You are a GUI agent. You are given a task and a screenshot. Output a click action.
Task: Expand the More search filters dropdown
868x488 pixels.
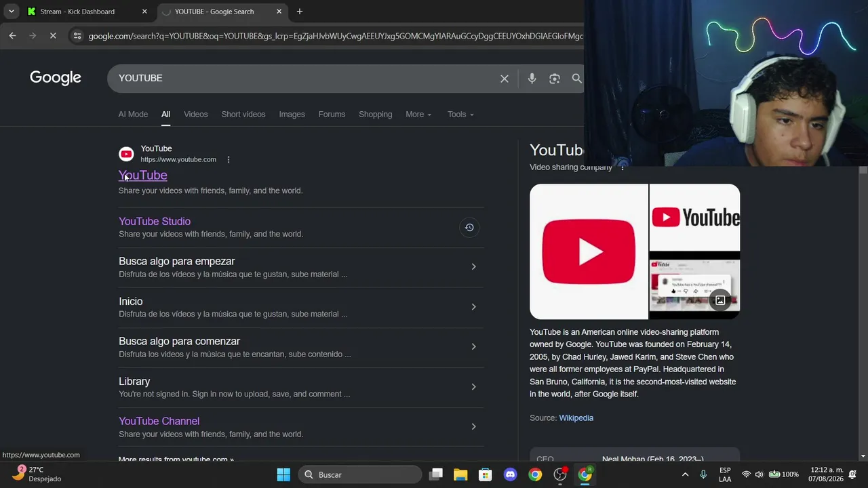pyautogui.click(x=418, y=115)
